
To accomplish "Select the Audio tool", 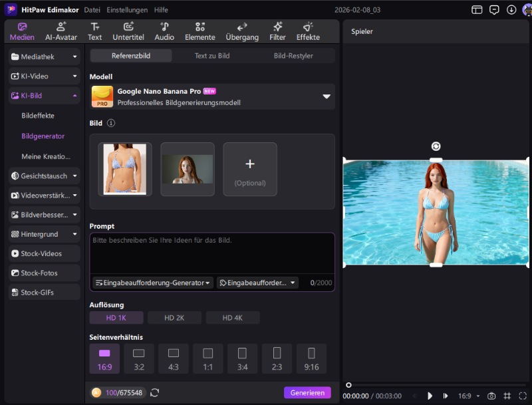I will 164,31.
